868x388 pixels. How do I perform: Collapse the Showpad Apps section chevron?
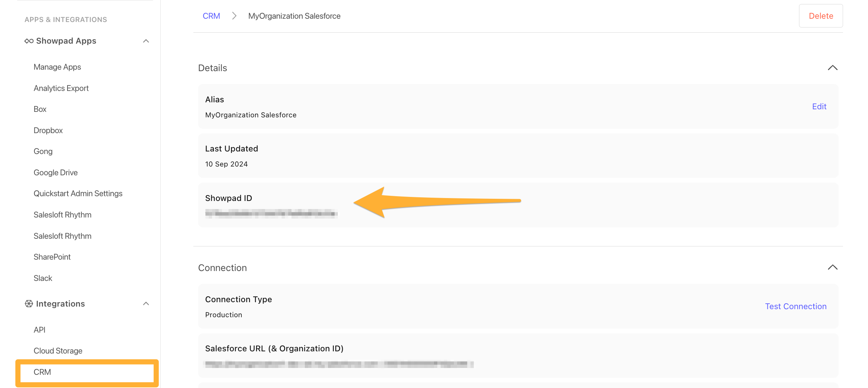tap(146, 41)
